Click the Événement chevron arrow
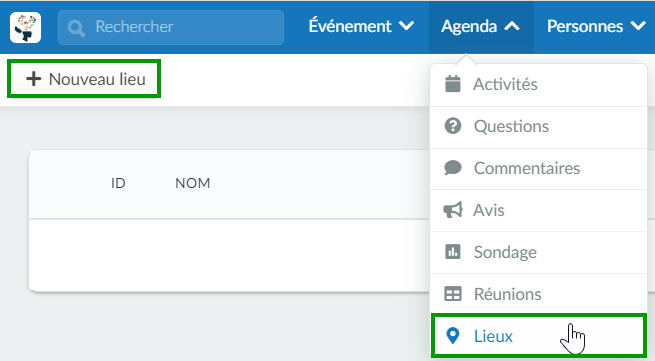 (406, 26)
